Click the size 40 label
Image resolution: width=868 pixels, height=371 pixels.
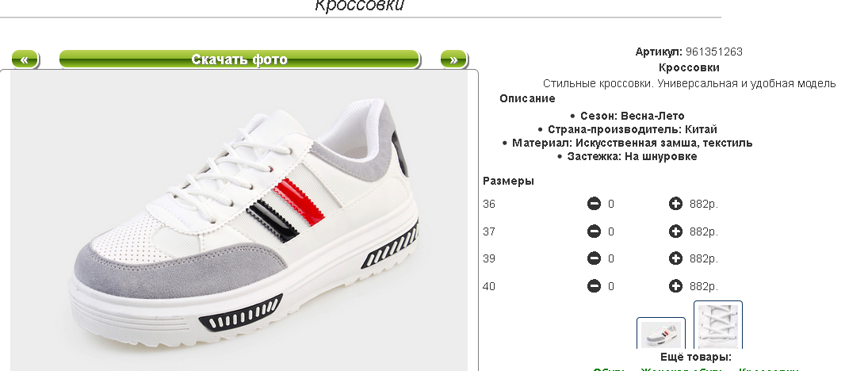click(489, 286)
